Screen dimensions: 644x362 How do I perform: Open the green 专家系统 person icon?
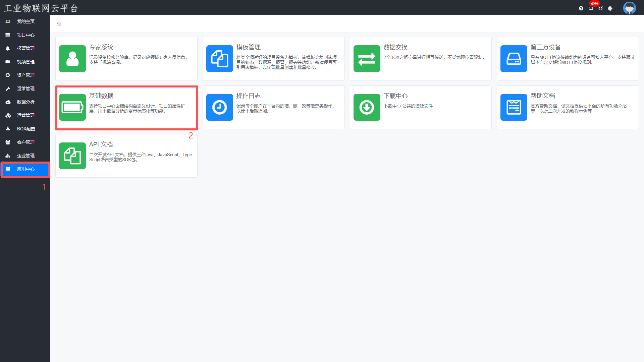72,59
